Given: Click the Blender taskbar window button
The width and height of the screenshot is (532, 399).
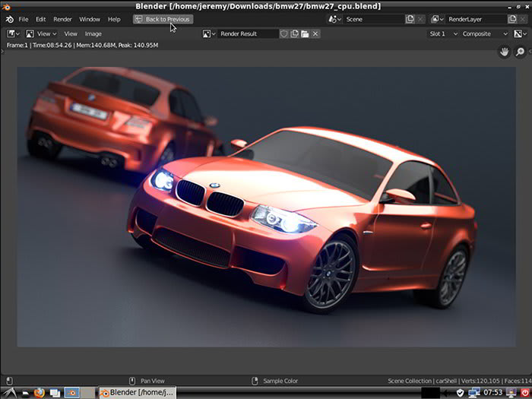Looking at the screenshot, I should 138,393.
